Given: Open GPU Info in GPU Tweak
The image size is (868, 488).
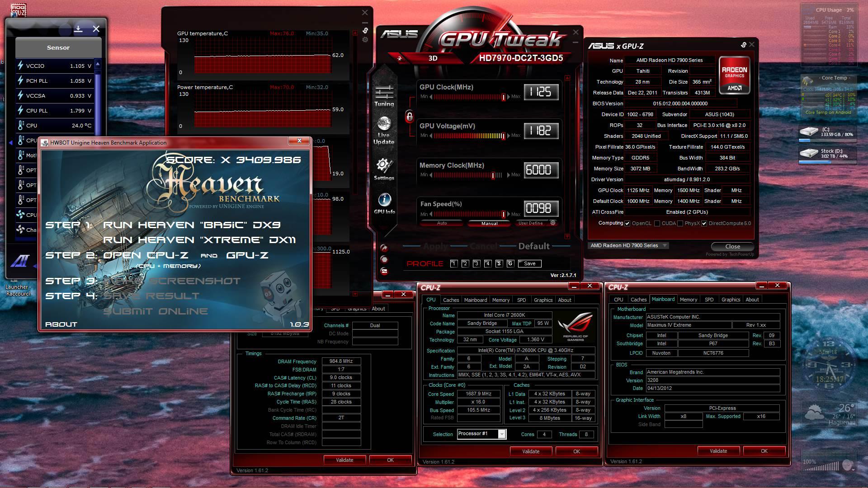Looking at the screenshot, I should (384, 203).
